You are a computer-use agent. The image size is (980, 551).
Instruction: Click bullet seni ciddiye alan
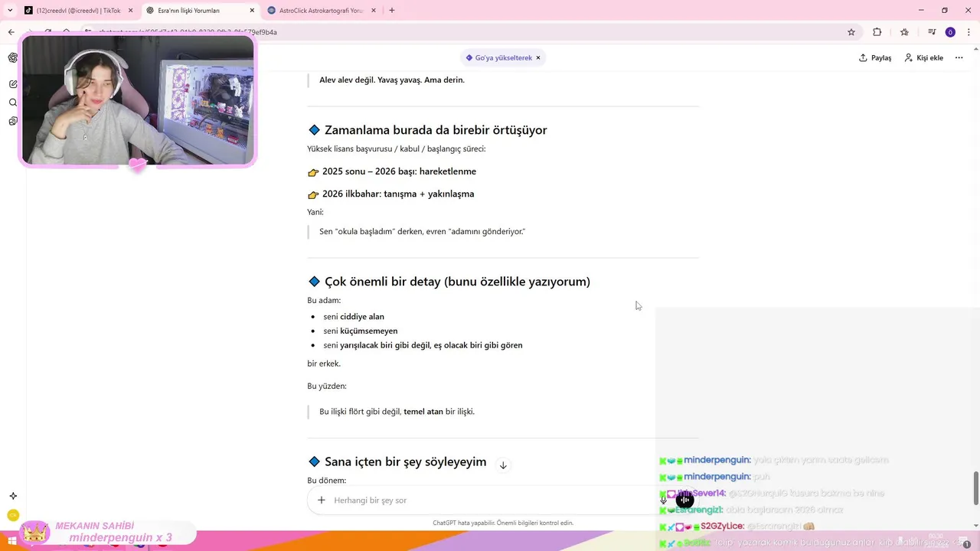pyautogui.click(x=354, y=317)
